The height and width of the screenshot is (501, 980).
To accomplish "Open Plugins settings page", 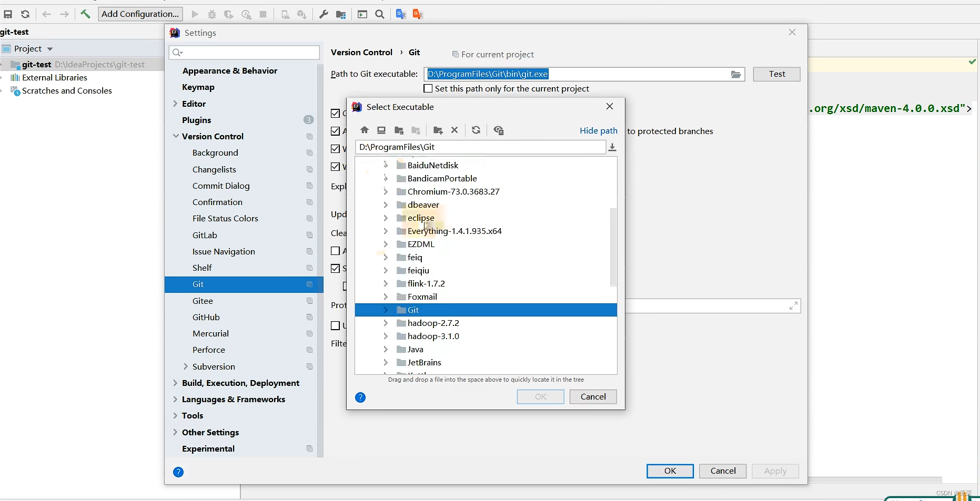I will coord(197,120).
